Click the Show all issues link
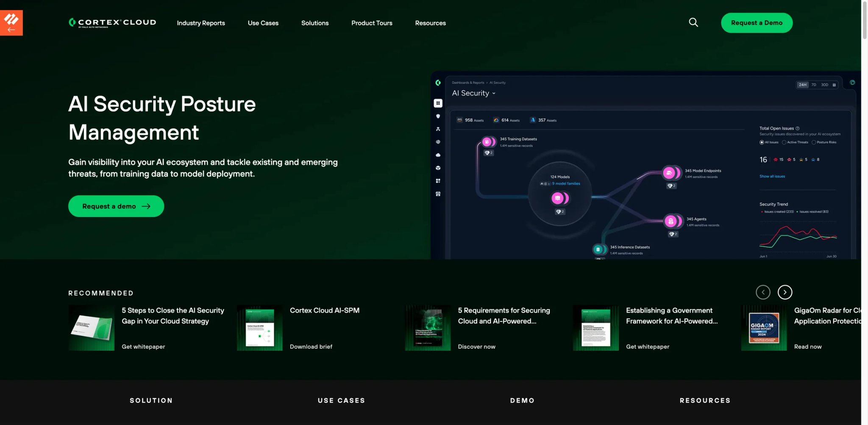The width and height of the screenshot is (868, 425). pos(772,176)
